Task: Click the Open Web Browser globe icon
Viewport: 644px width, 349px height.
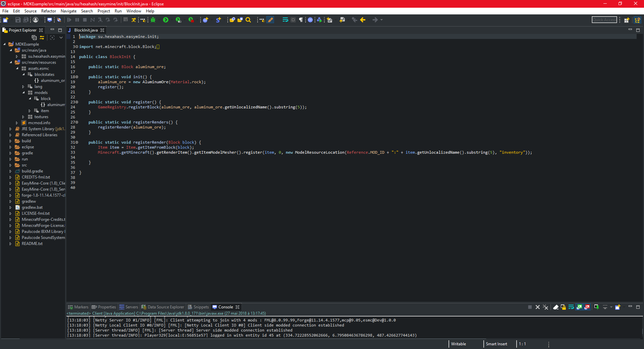Action: click(x=310, y=20)
